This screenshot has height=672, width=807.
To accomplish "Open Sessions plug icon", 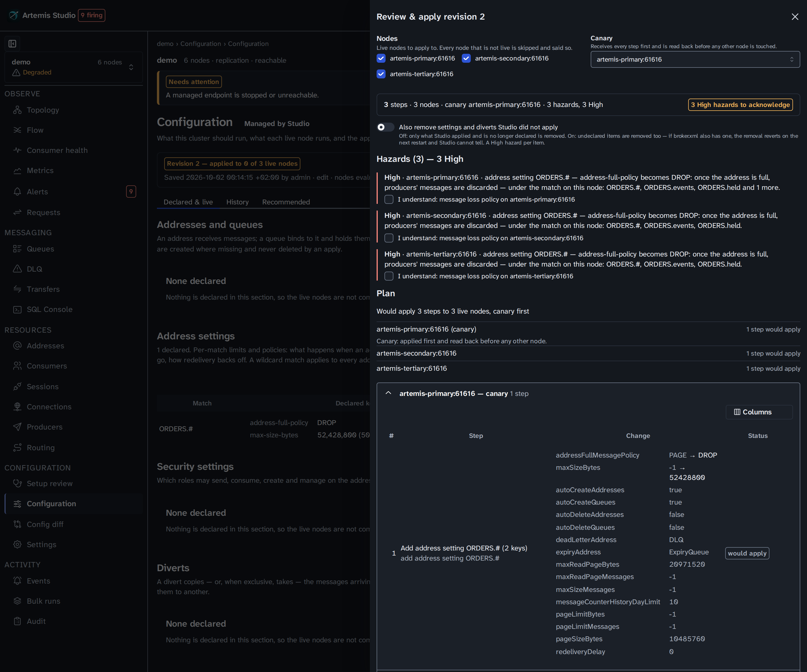I will (x=17, y=387).
